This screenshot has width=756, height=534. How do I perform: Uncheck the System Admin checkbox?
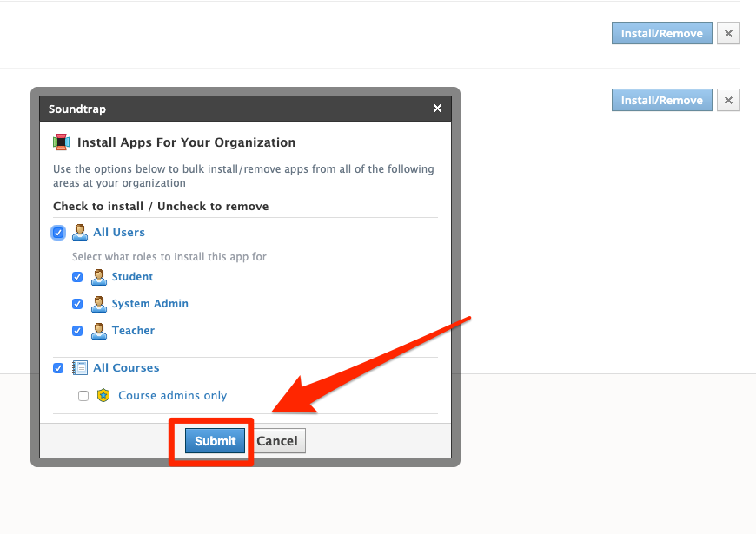77,304
